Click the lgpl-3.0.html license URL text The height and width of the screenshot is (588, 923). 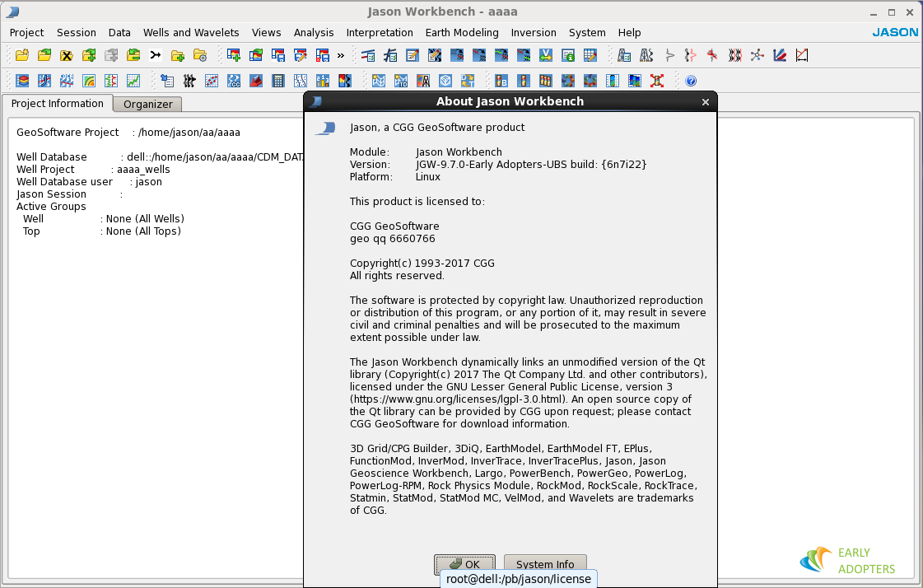[x=457, y=399]
